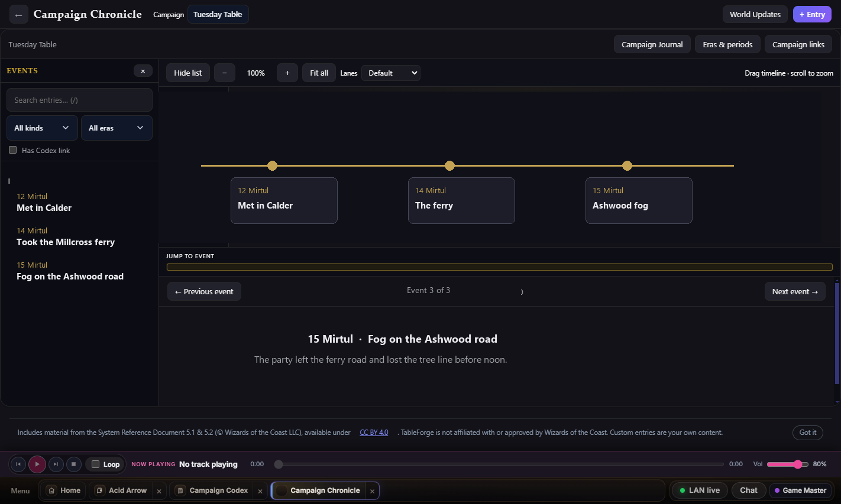Enable the Has Codex link filter
The image size is (841, 504).
(12, 150)
